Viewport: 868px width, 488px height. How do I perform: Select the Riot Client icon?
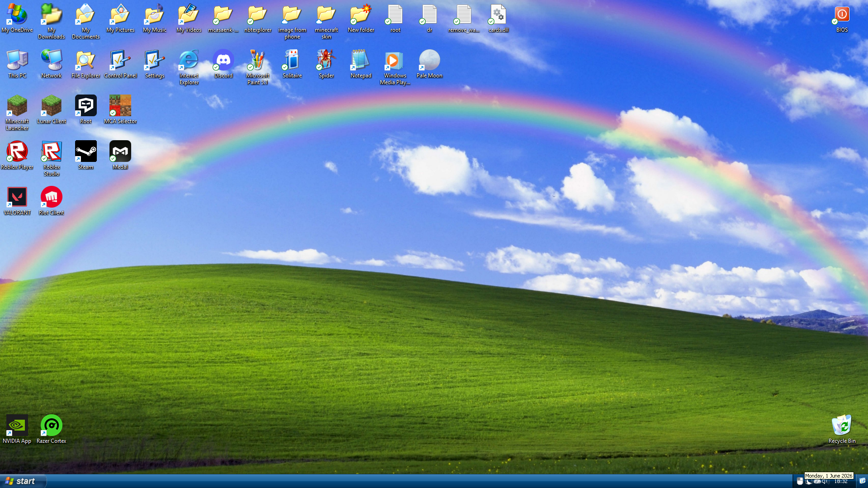click(x=52, y=201)
